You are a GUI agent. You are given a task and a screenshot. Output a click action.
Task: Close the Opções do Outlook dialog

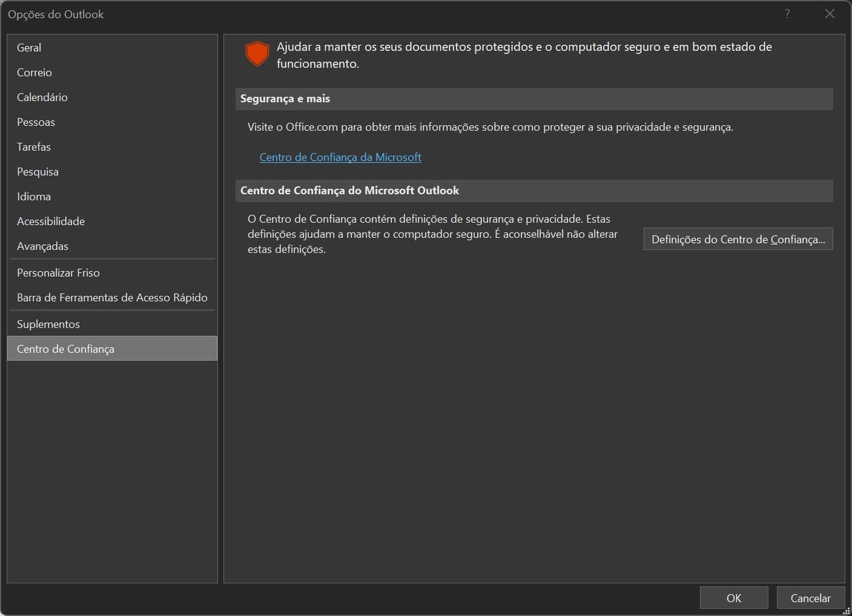coord(830,14)
